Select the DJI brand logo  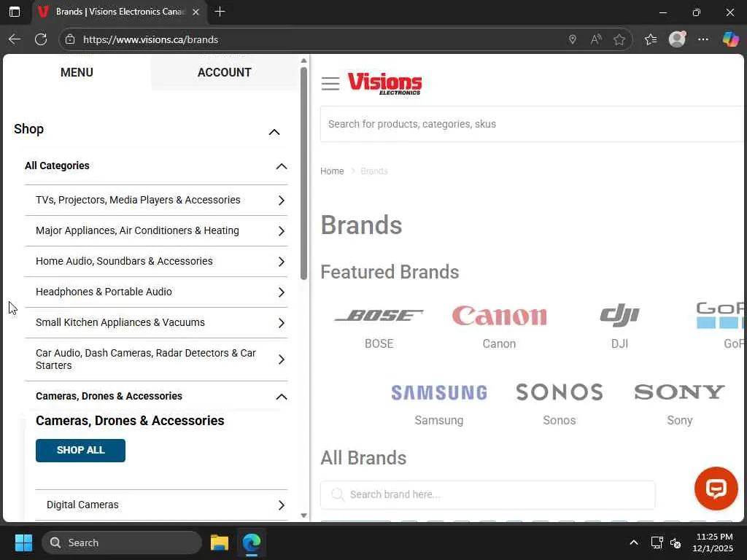[619, 315]
